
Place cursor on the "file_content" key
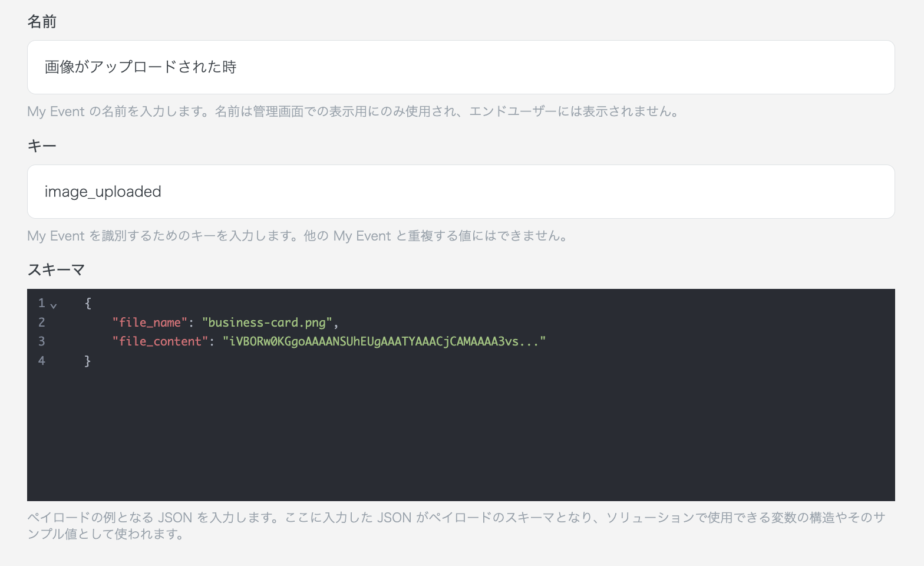[x=160, y=341]
